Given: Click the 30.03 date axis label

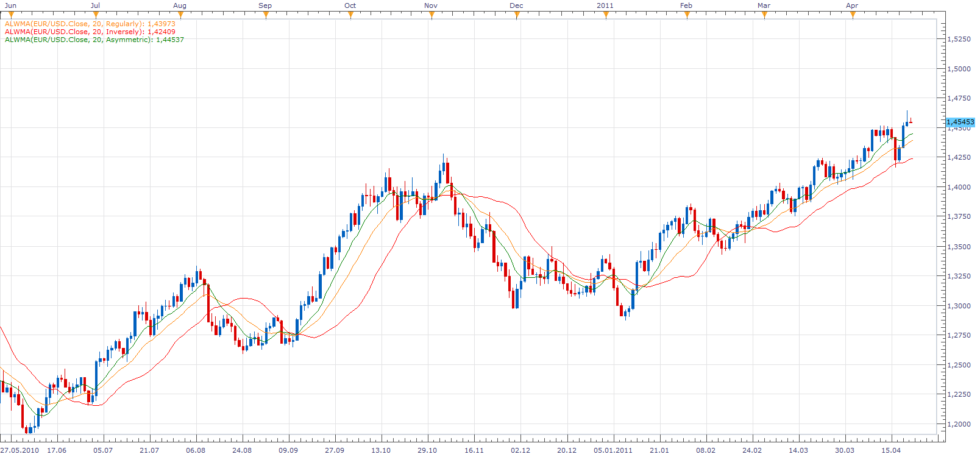Looking at the screenshot, I should (845, 450).
